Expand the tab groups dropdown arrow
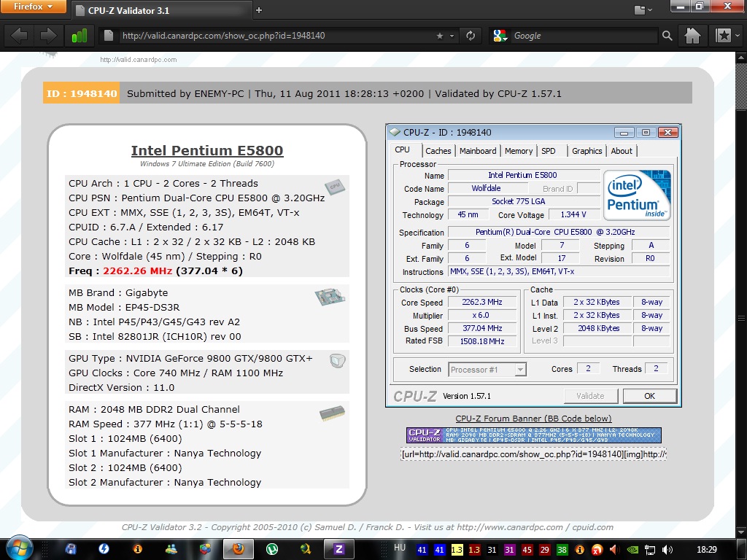The image size is (747, 560). pyautogui.click(x=650, y=10)
